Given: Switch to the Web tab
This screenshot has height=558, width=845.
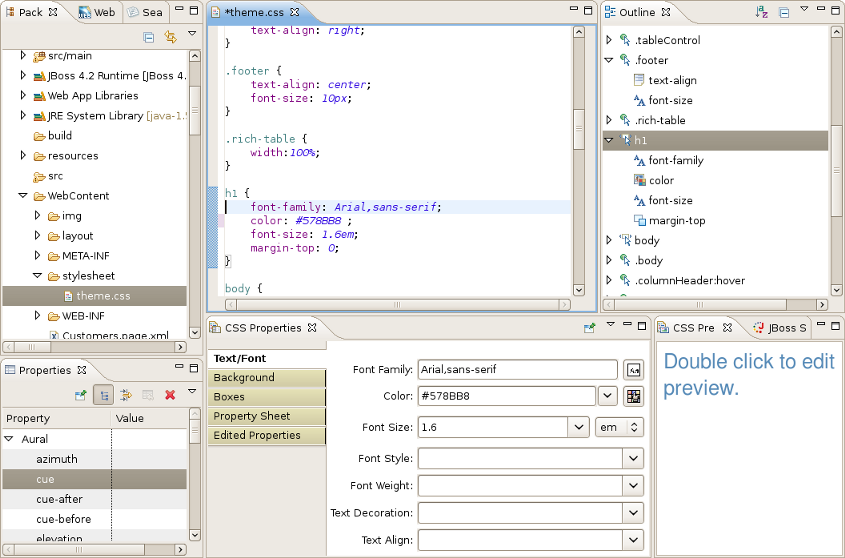Looking at the screenshot, I should (x=97, y=13).
